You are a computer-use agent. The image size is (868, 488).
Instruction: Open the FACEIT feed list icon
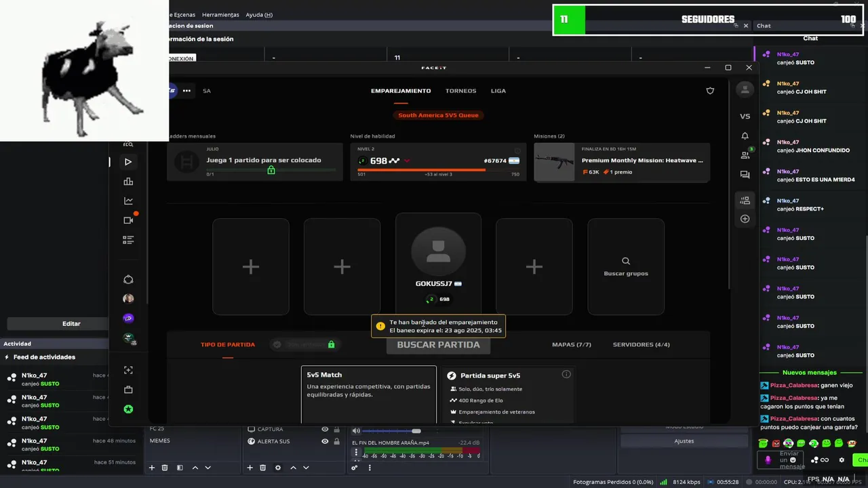coord(128,240)
